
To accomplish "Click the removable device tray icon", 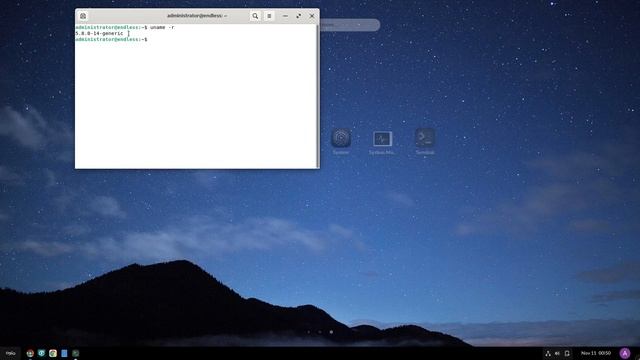I will (567, 353).
